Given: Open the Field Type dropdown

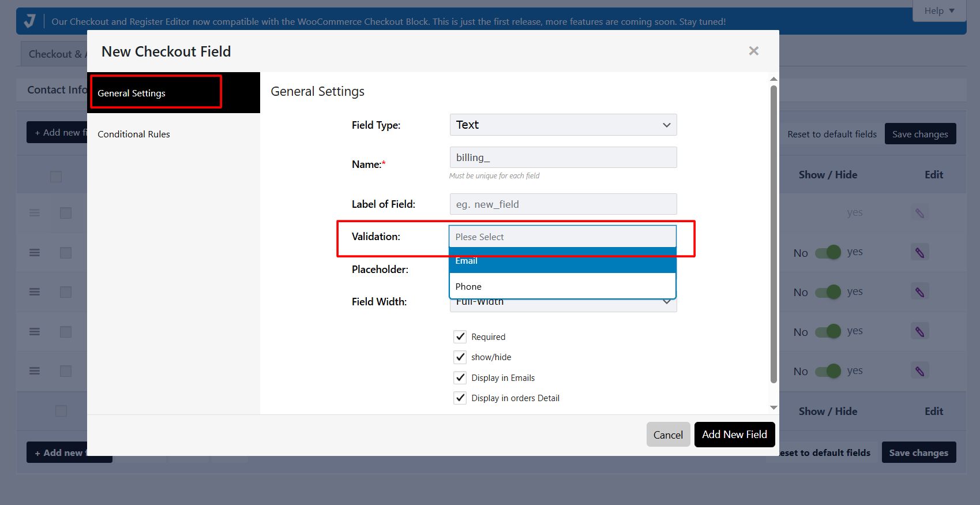Looking at the screenshot, I should [562, 125].
